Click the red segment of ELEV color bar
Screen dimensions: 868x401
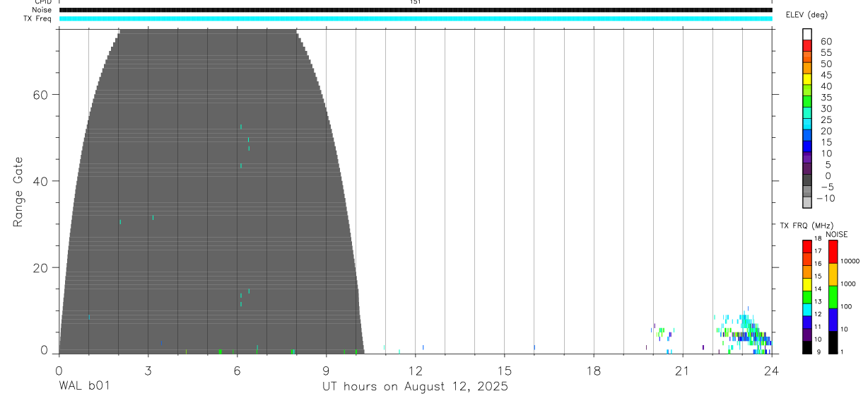(x=807, y=45)
